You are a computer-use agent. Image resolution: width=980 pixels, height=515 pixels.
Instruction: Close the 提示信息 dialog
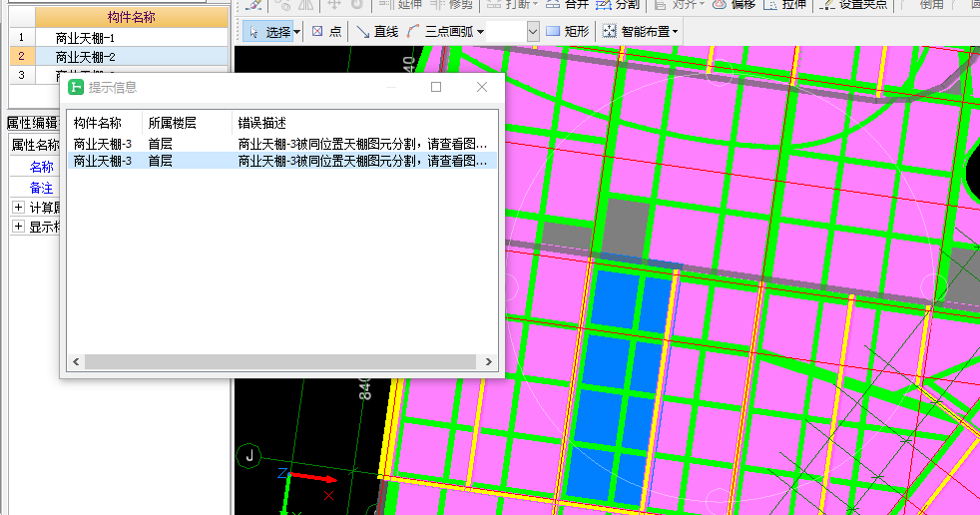(x=482, y=87)
